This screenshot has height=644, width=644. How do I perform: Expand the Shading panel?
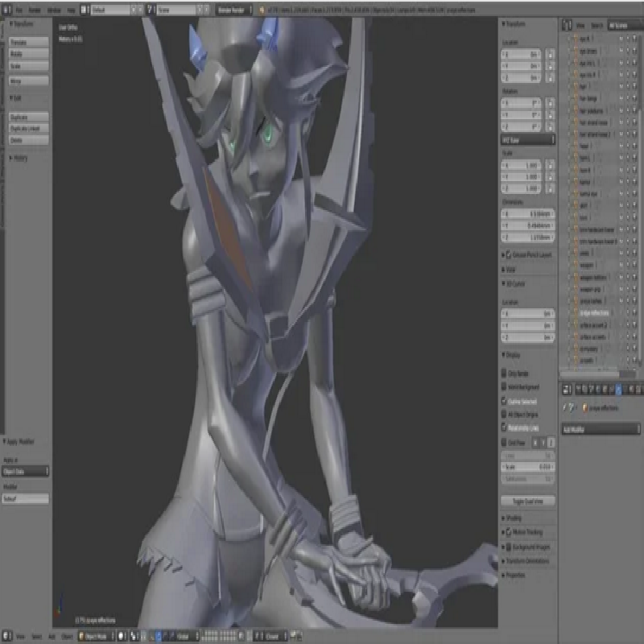(512, 518)
